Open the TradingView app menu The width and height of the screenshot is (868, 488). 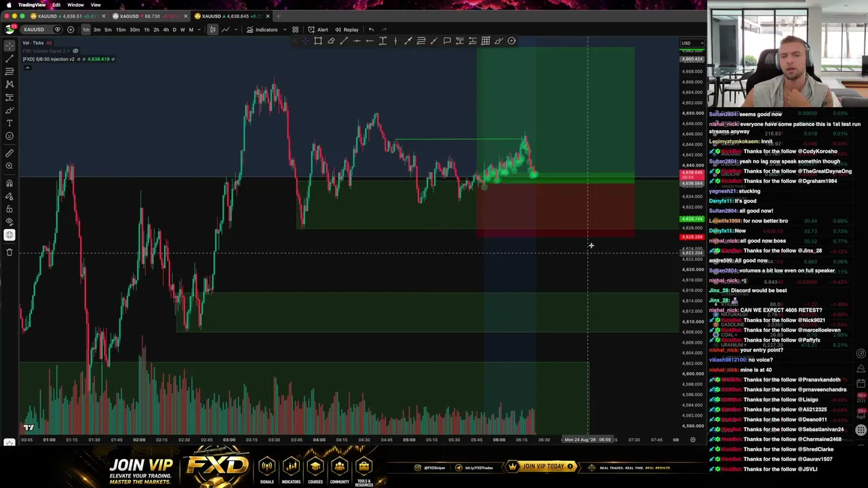click(x=32, y=5)
